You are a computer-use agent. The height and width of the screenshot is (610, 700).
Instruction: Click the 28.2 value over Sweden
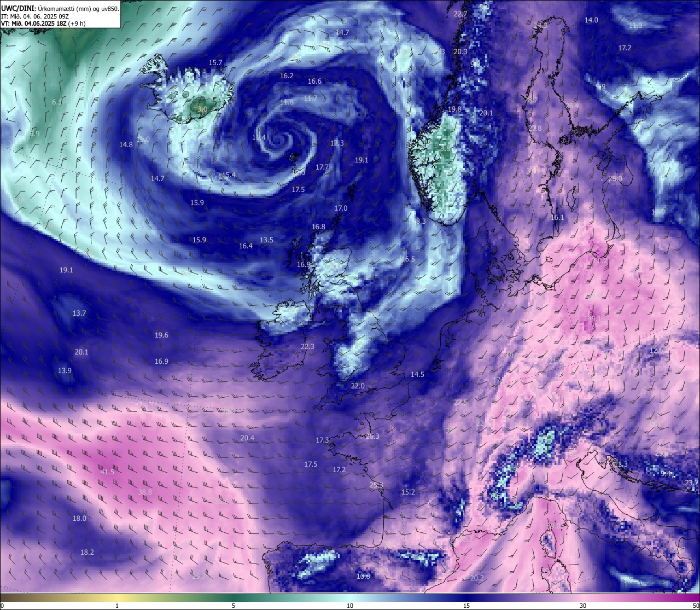coord(531,101)
